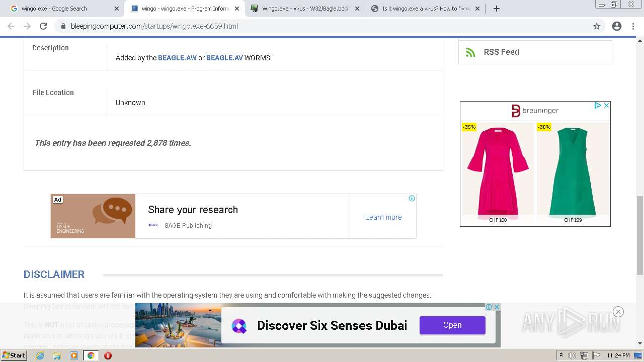Screen dimensions: 644x362
Task: Open the RSS Feed link
Action: coord(501,52)
